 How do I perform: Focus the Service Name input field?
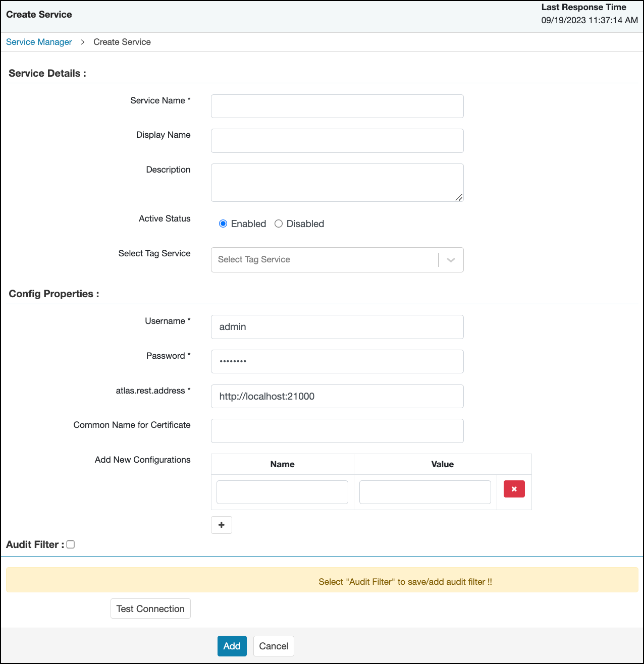[337, 106]
